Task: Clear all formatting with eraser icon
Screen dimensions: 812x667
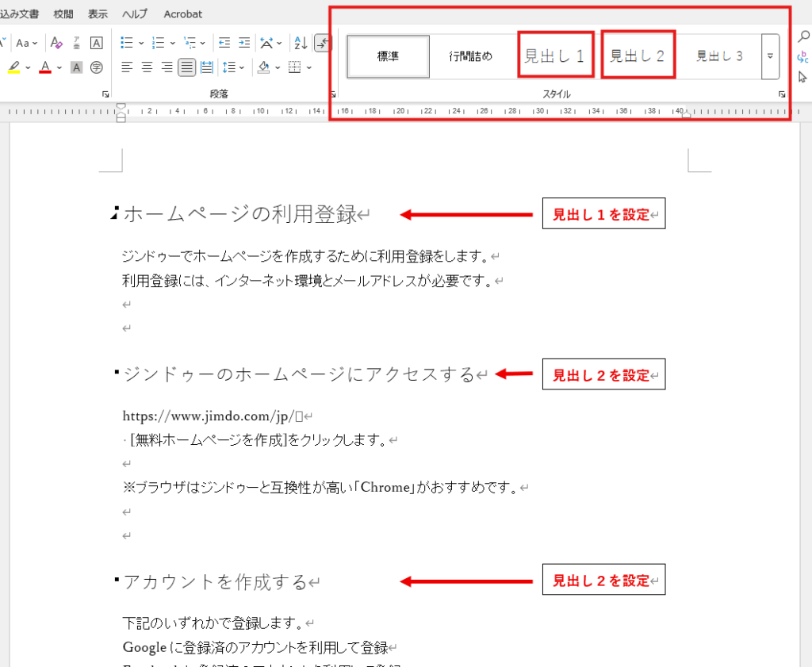Action: [x=56, y=43]
